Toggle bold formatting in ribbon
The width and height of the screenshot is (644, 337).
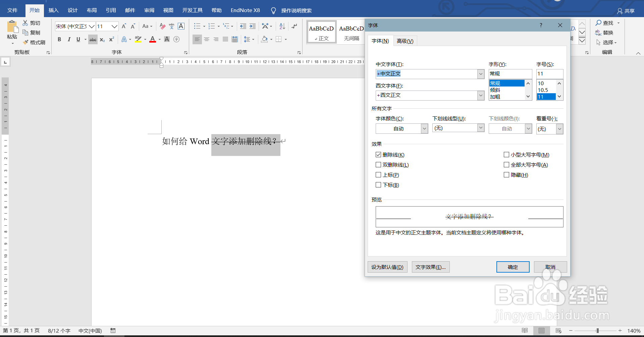pyautogui.click(x=59, y=39)
